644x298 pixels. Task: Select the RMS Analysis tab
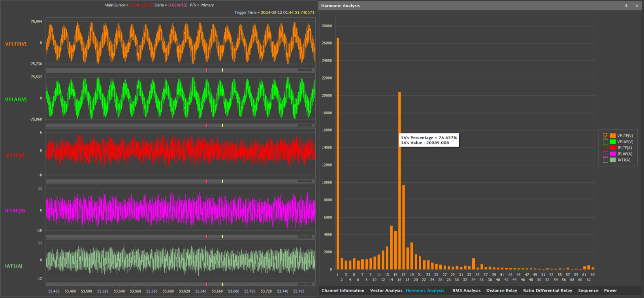(466, 290)
